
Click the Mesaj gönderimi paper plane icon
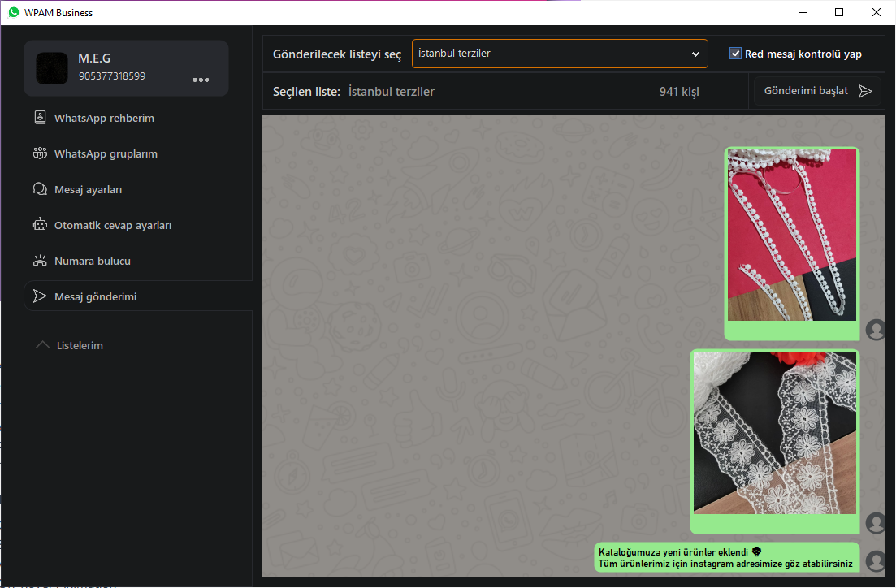[40, 296]
